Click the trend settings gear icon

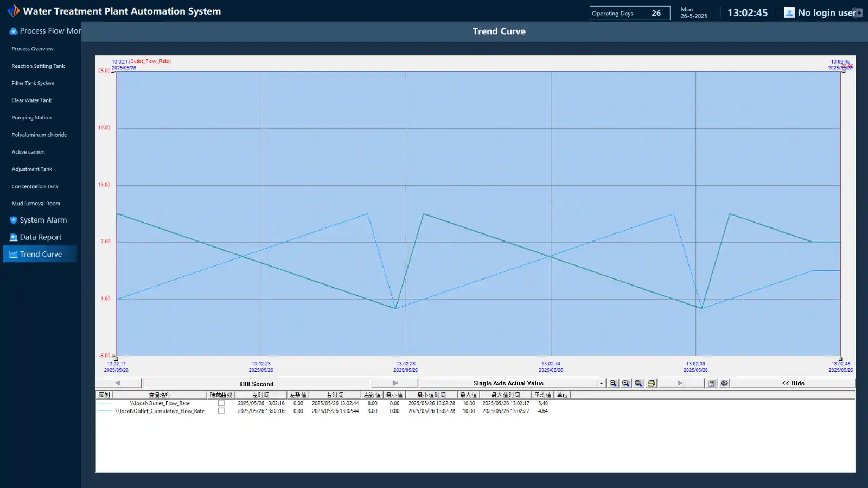tap(724, 383)
